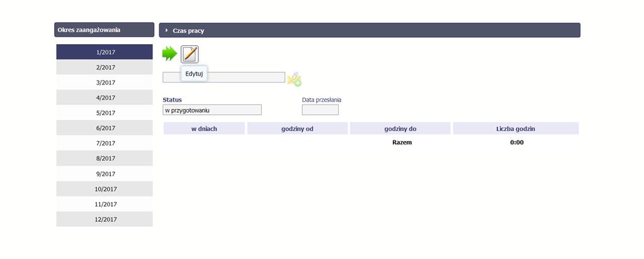Select the 3/2017 period
Screen dimensions: 644x259
pos(105,83)
